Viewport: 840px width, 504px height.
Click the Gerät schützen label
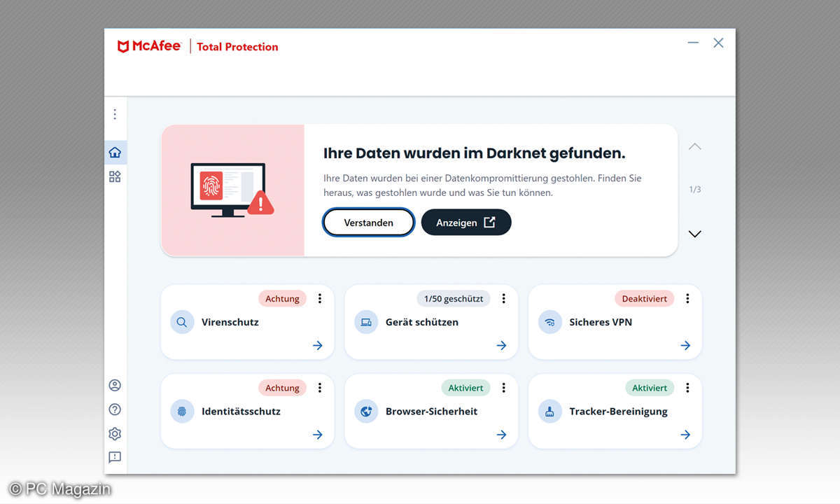coord(422,322)
